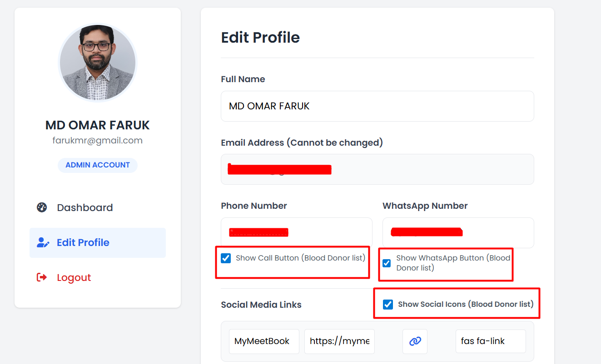This screenshot has height=364, width=601.
Task: Select Edit Profile in sidebar
Action: click(x=83, y=242)
